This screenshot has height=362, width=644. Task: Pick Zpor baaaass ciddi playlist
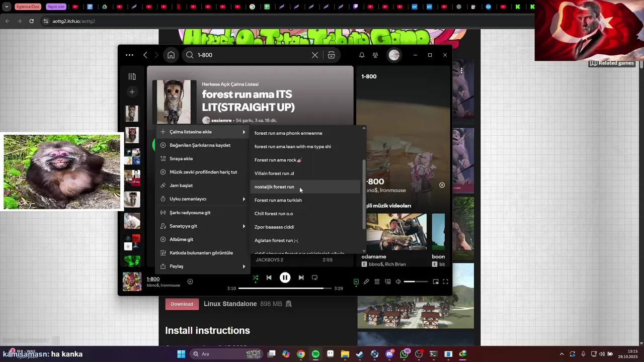coord(305,227)
